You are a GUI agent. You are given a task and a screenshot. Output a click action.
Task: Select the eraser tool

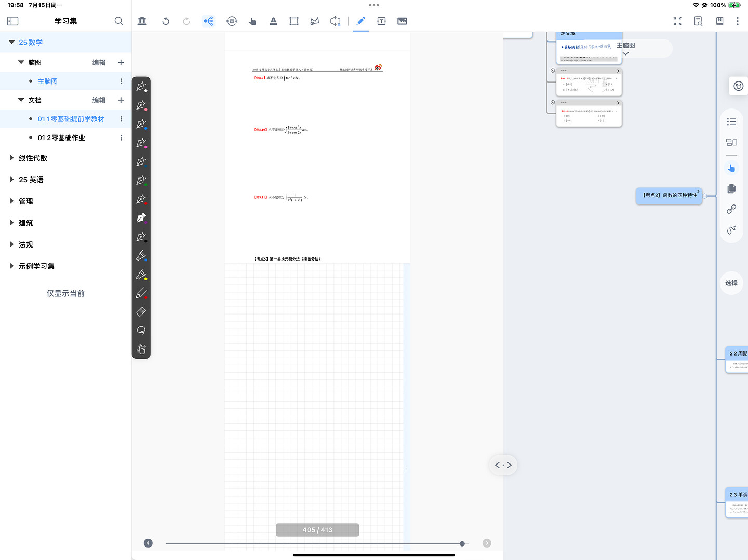point(141,312)
